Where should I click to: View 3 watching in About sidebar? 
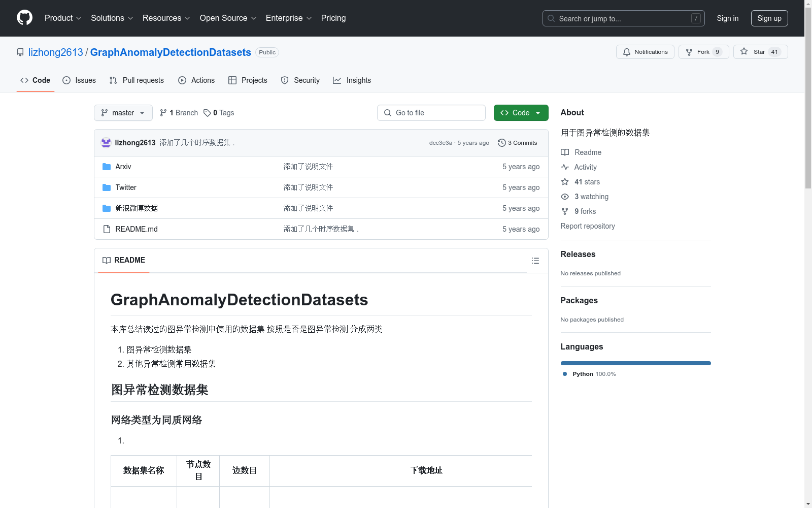coord(585,197)
